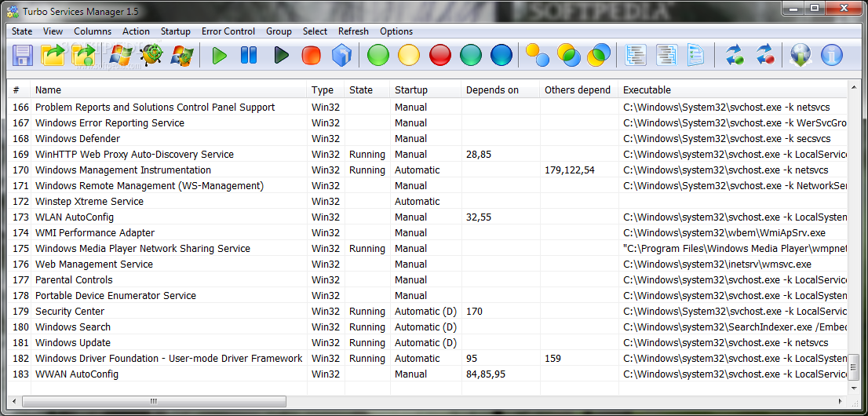Select the Windows Search service
868x416 pixels.
tap(428, 327)
